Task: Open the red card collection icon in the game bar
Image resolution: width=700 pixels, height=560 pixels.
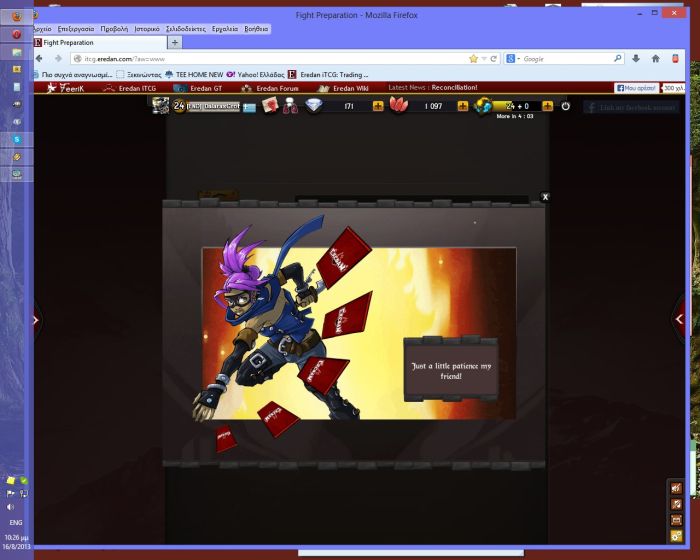Action: 270,105
